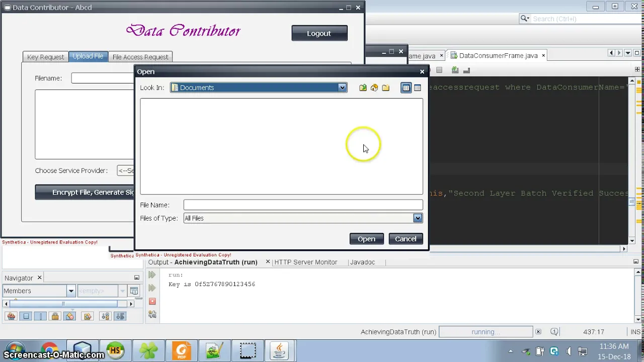
Task: Toggle show inherited members filter
Action: click(11, 316)
